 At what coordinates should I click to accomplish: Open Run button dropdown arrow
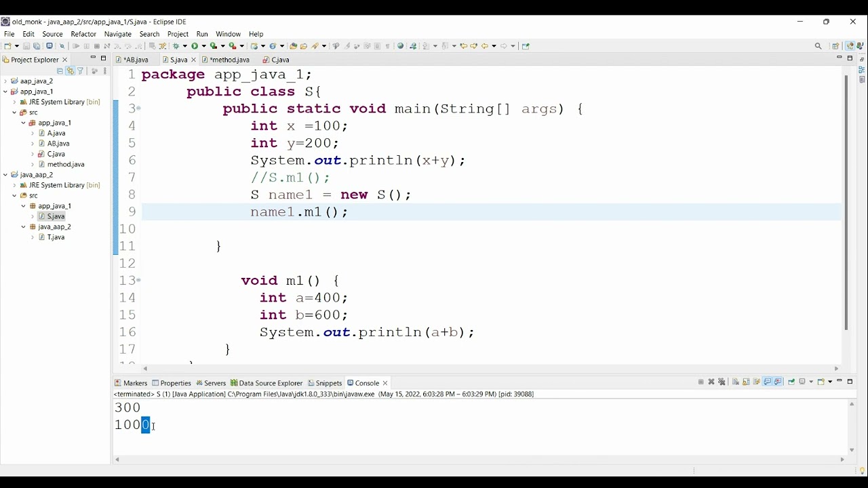coord(203,46)
